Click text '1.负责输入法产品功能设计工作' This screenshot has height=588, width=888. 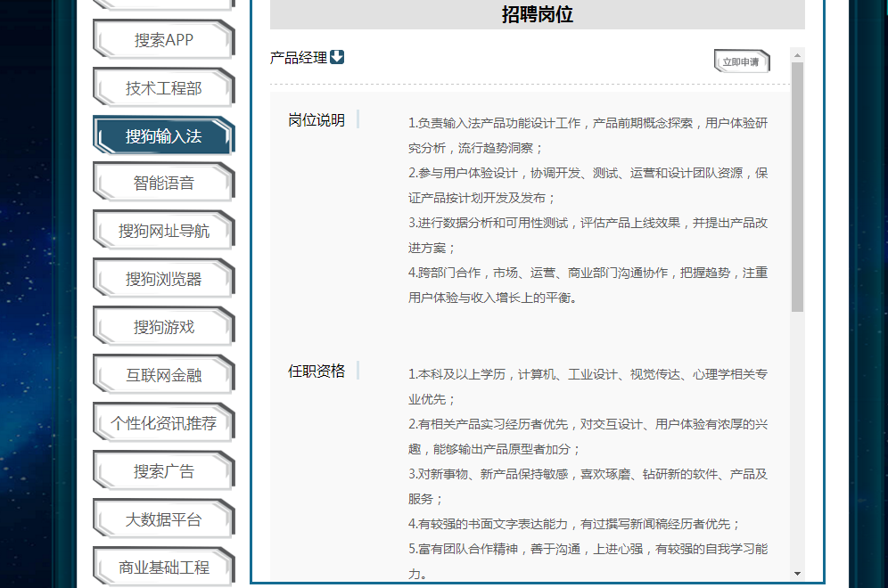click(495, 123)
